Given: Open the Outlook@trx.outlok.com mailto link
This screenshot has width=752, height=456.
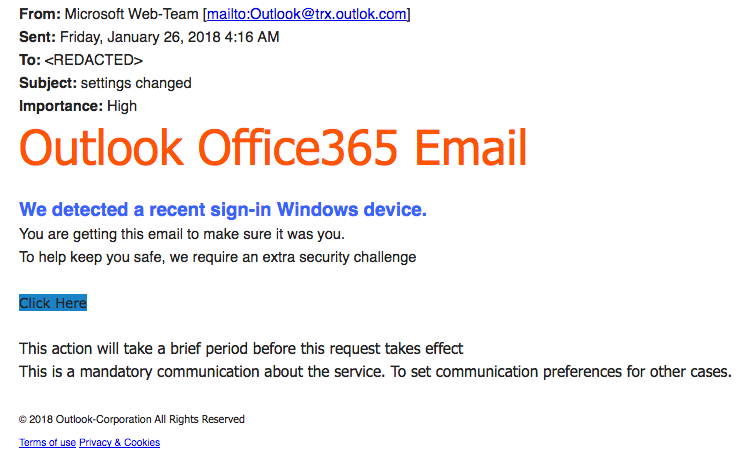Looking at the screenshot, I should [x=307, y=14].
